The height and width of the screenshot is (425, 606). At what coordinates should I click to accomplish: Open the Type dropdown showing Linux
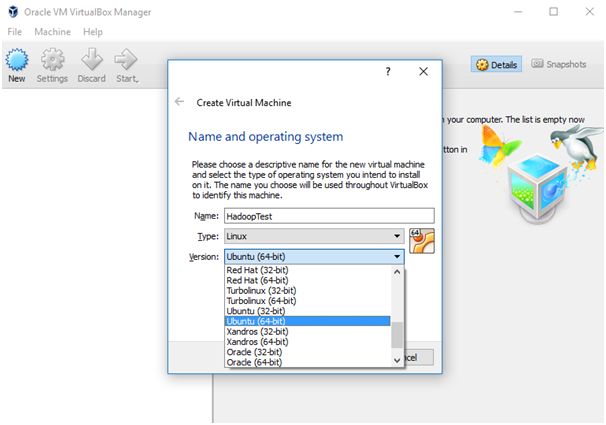[314, 236]
